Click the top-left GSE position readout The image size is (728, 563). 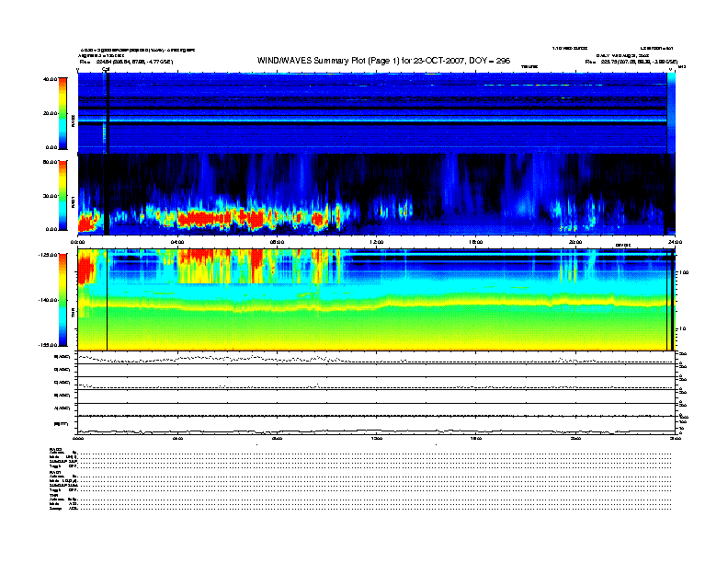pos(126,62)
